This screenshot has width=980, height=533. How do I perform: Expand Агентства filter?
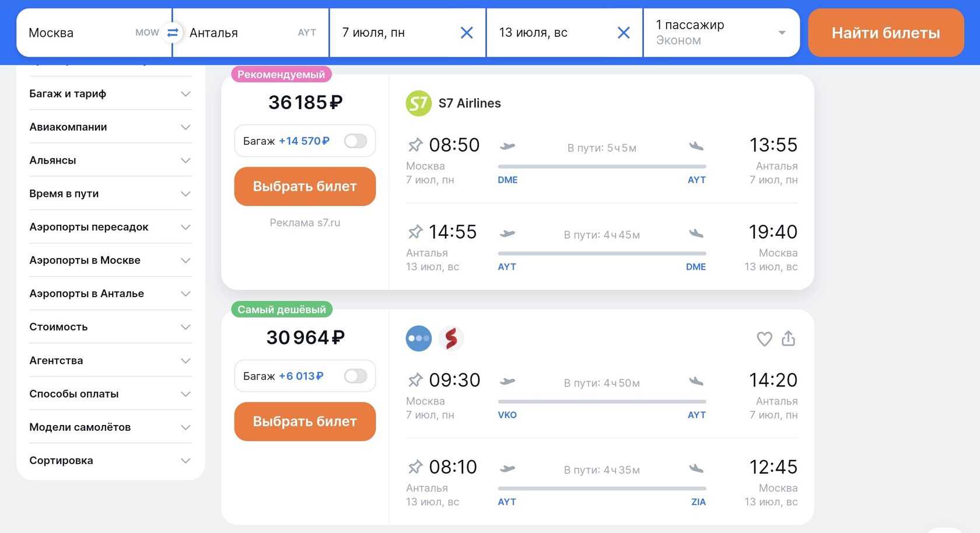[110, 360]
